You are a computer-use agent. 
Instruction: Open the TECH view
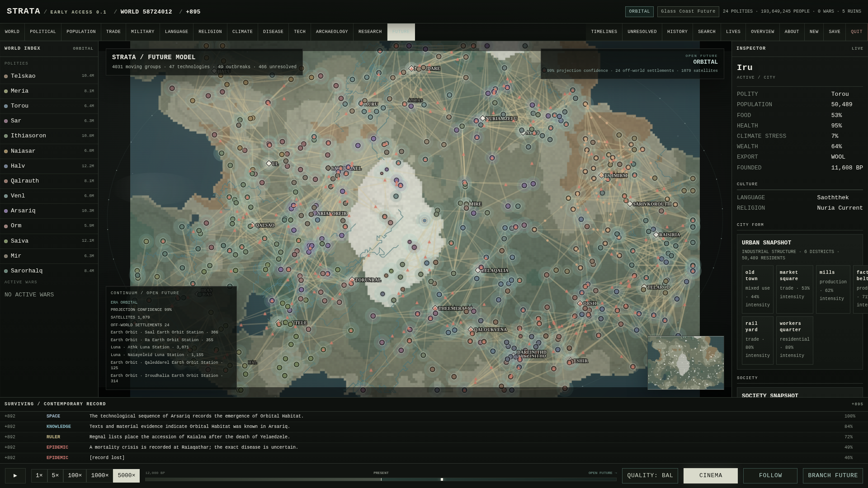pyautogui.click(x=300, y=32)
